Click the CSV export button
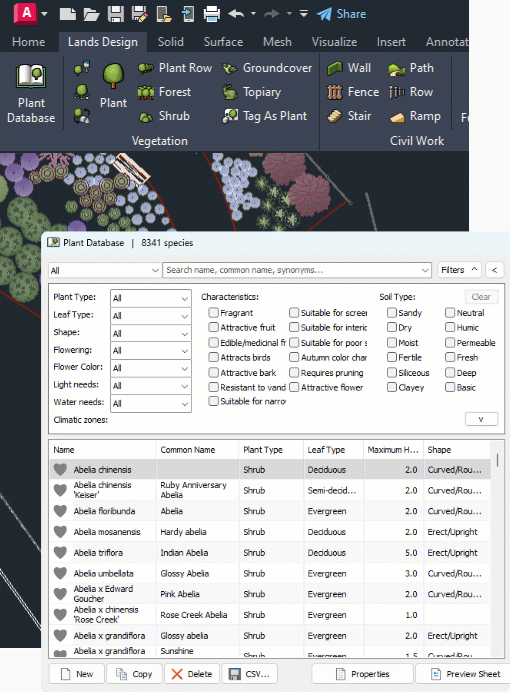 pos(250,674)
